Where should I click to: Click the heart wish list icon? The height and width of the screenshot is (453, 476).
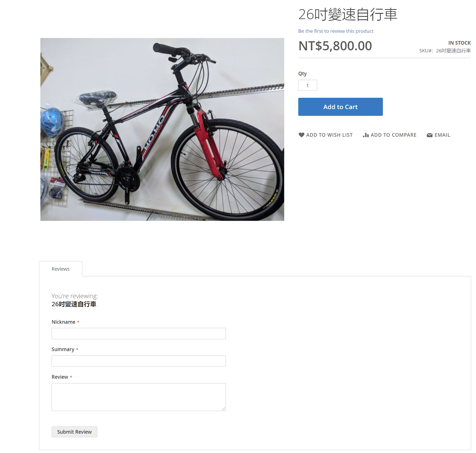click(301, 135)
